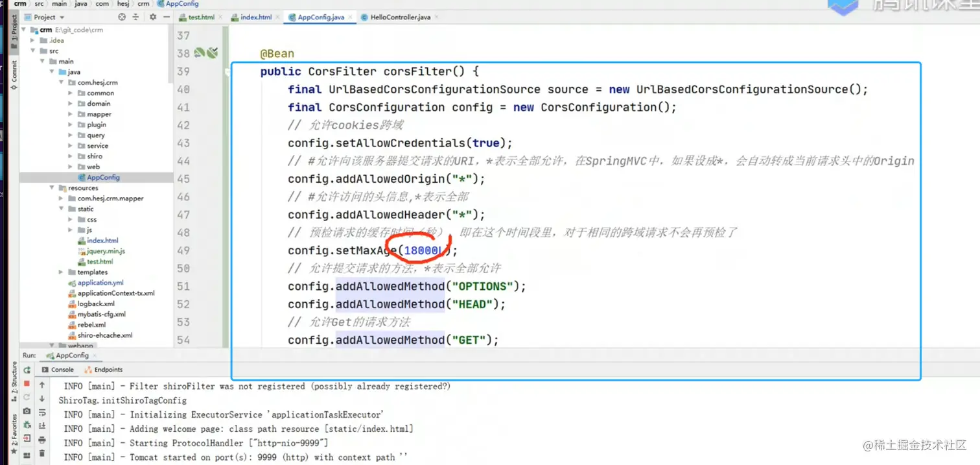Stop the running AppConfig with red square
This screenshot has height=465, width=980.
[27, 384]
